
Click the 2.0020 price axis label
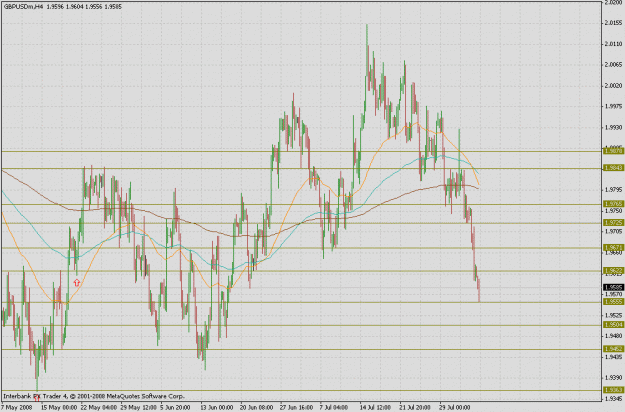coord(613,86)
